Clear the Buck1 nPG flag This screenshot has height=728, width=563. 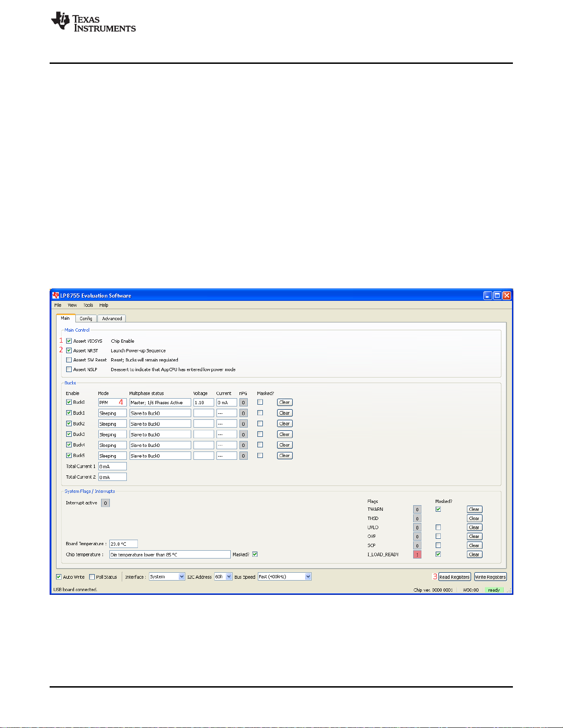click(285, 413)
